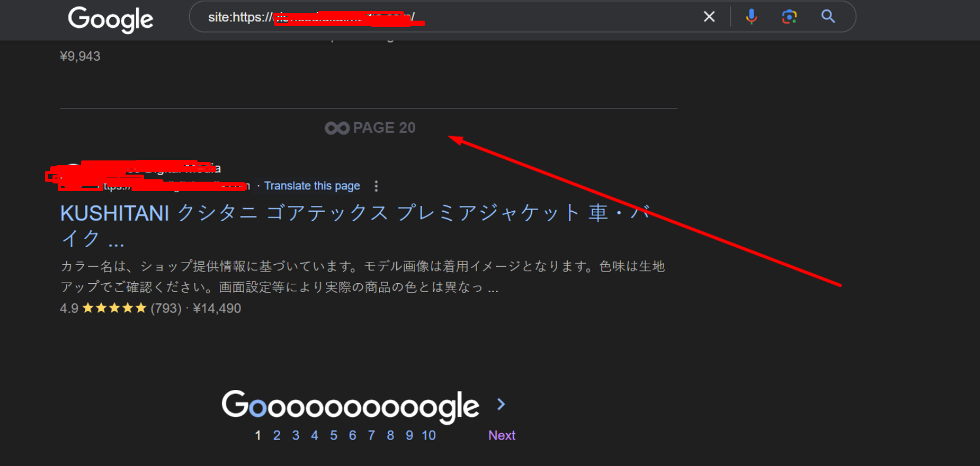Go to results page 5
980x466 pixels.
(334, 435)
